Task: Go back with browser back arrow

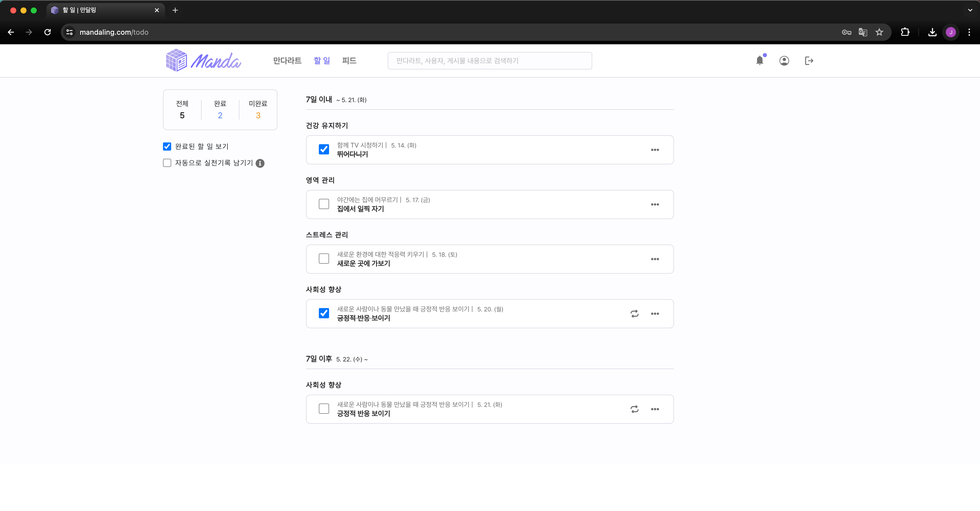Action: coord(11,32)
